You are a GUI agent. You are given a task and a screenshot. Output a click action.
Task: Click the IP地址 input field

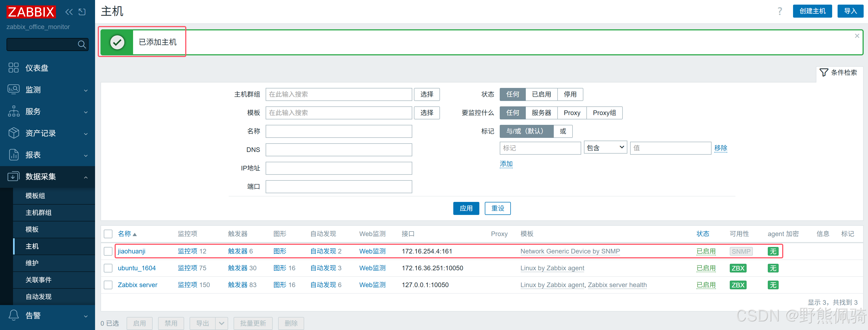point(338,168)
